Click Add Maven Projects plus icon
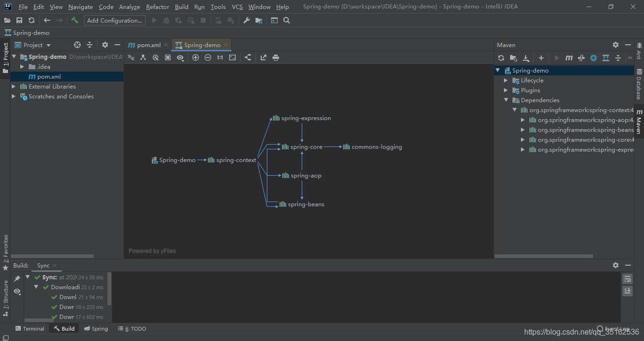Viewport: 644px width, 341px height. [541, 58]
